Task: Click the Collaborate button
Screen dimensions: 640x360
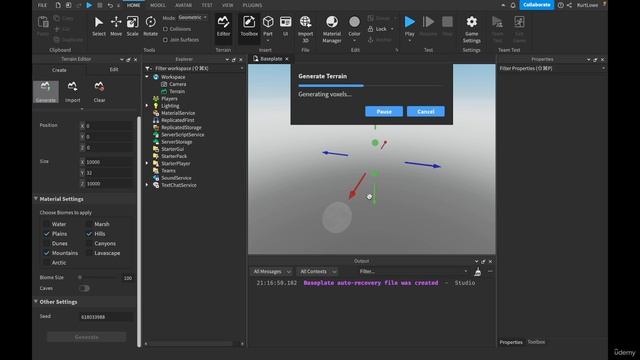Action: tap(536, 5)
